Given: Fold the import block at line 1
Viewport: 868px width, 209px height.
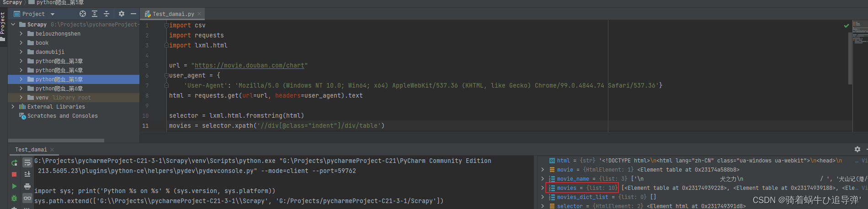Looking at the screenshot, I should [166, 26].
